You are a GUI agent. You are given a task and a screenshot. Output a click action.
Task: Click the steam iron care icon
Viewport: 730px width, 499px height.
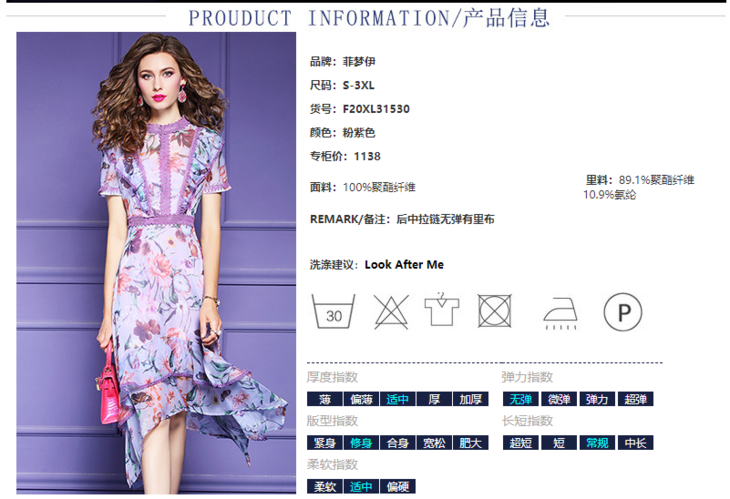(561, 313)
